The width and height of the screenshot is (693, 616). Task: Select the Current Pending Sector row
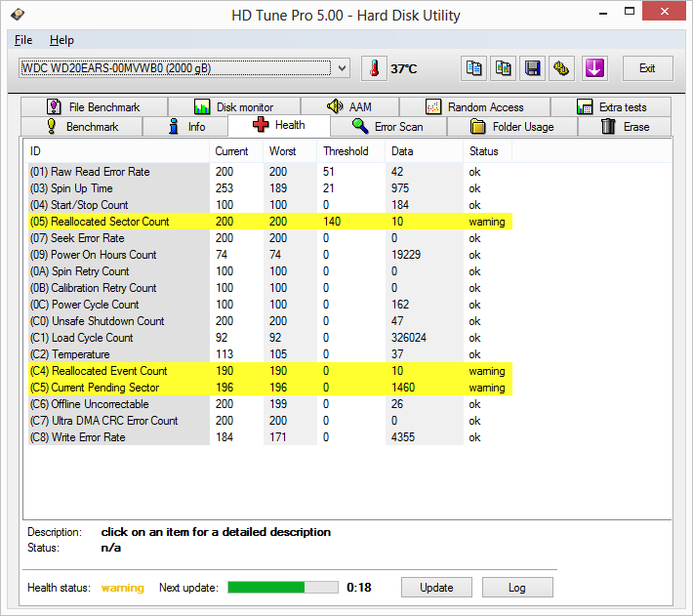(270, 388)
